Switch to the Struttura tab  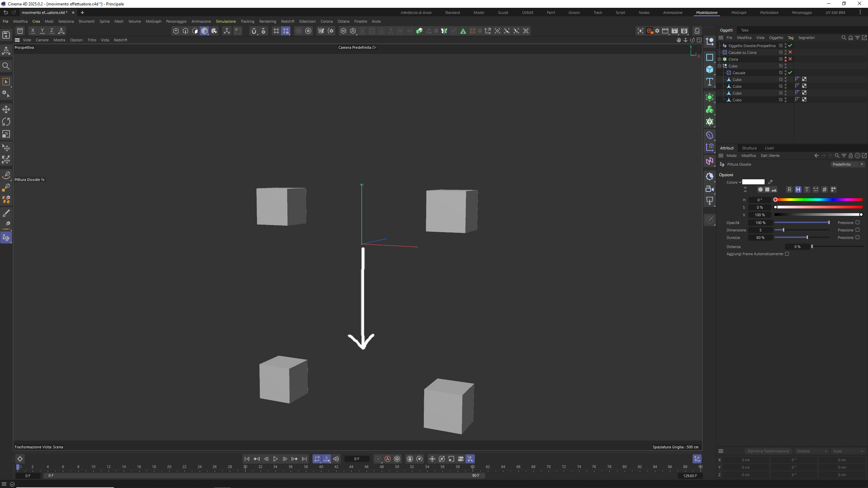click(x=749, y=148)
